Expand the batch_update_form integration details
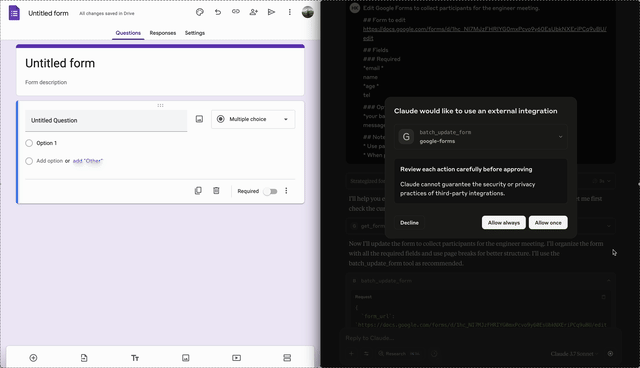 (x=560, y=137)
